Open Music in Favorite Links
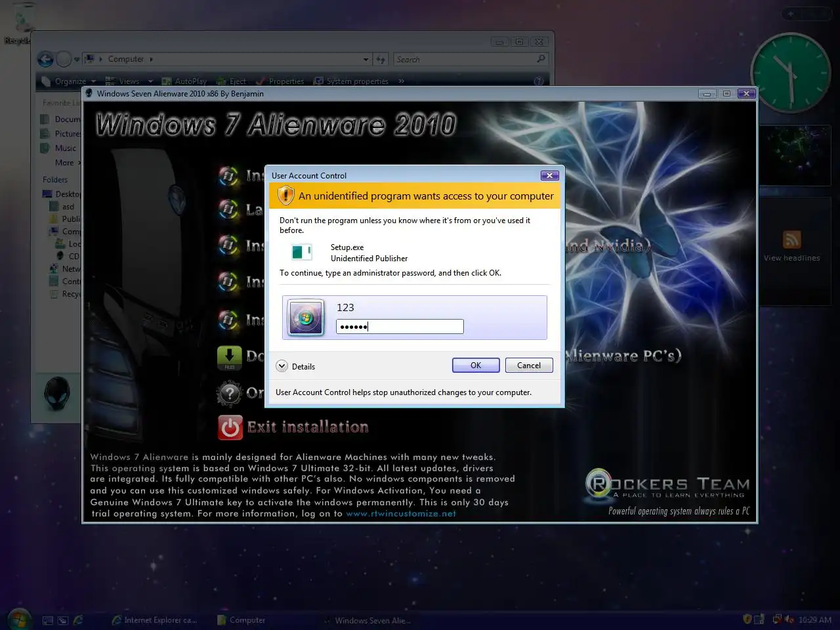Image resolution: width=840 pixels, height=630 pixels. [x=58, y=148]
